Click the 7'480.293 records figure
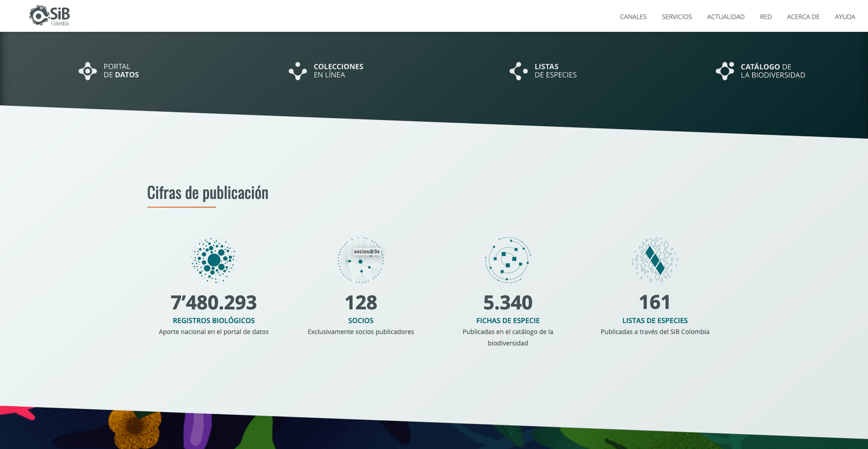The height and width of the screenshot is (449, 868). (214, 302)
